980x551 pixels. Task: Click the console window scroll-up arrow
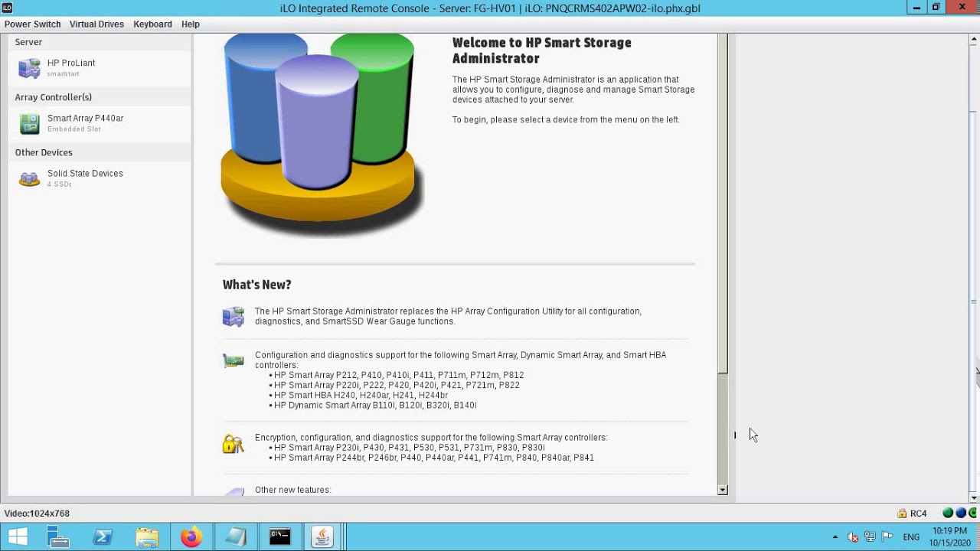(974, 39)
